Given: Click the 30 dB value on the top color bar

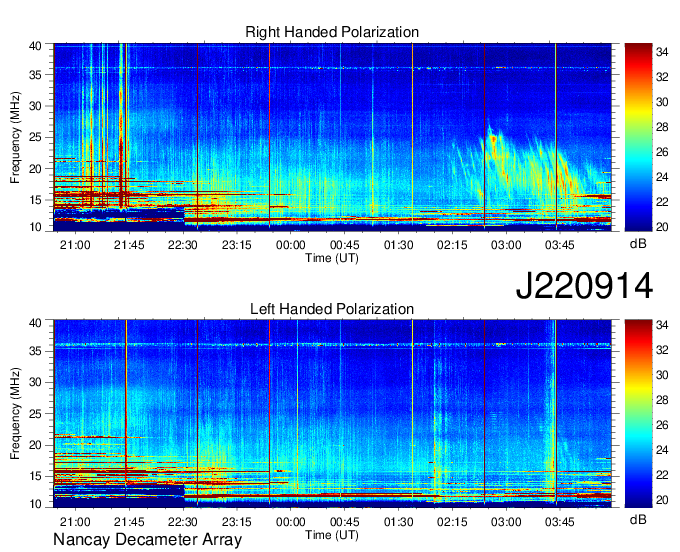Looking at the screenshot, I should 662,102.
